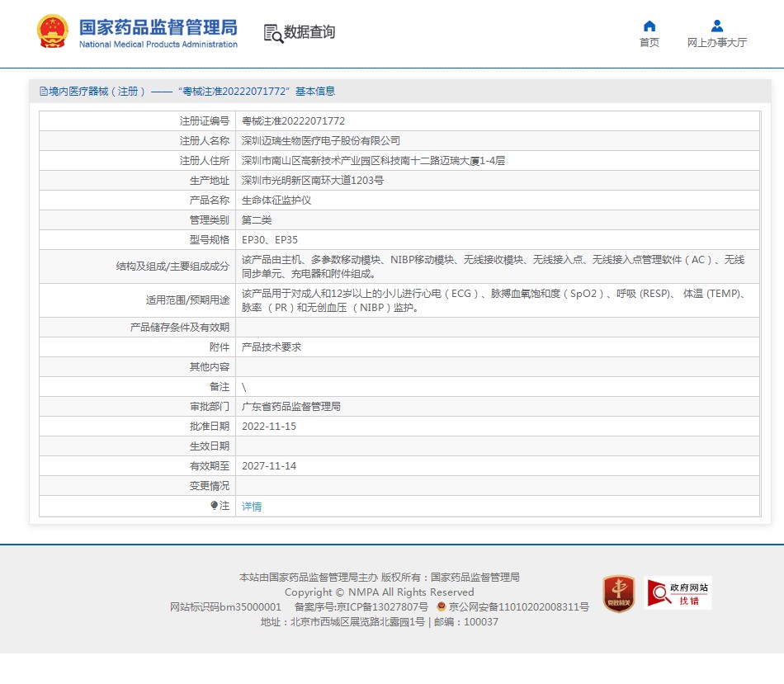Go to 首页 link

[649, 43]
